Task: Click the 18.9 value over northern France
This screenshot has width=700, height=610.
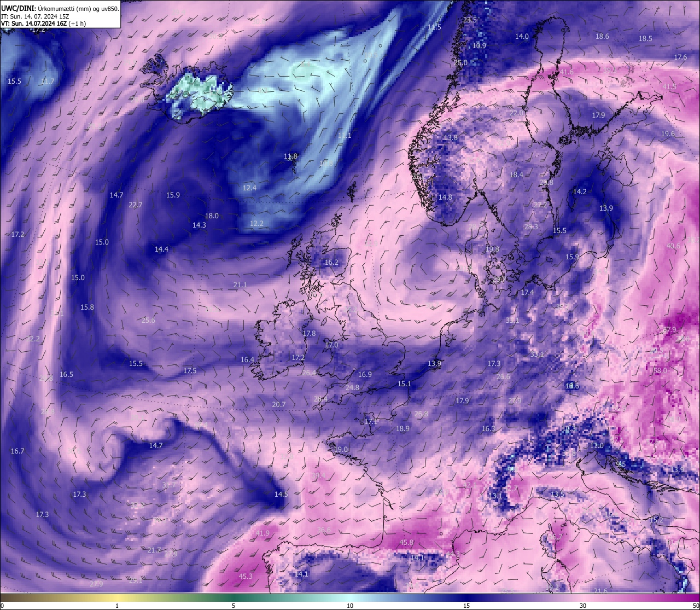Action: [x=402, y=429]
